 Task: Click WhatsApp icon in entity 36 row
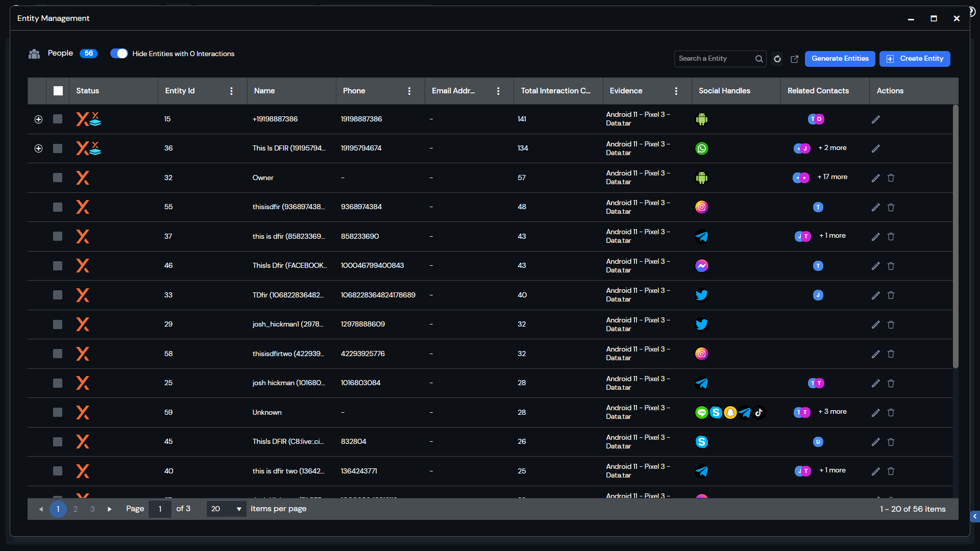click(702, 148)
